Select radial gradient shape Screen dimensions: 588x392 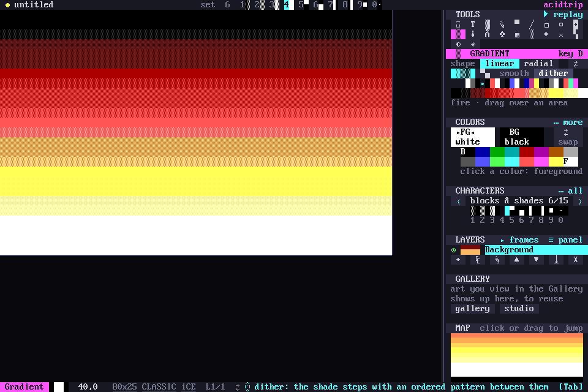point(538,64)
